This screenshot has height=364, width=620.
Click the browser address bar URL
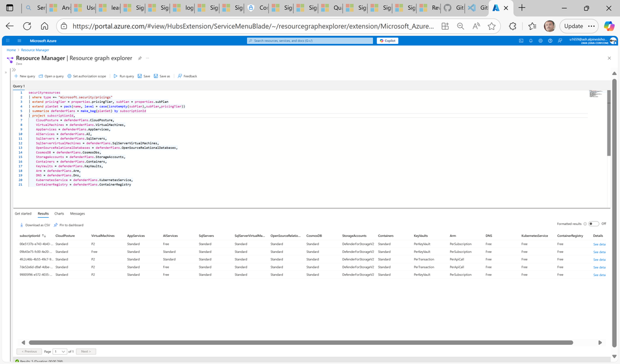click(x=253, y=26)
